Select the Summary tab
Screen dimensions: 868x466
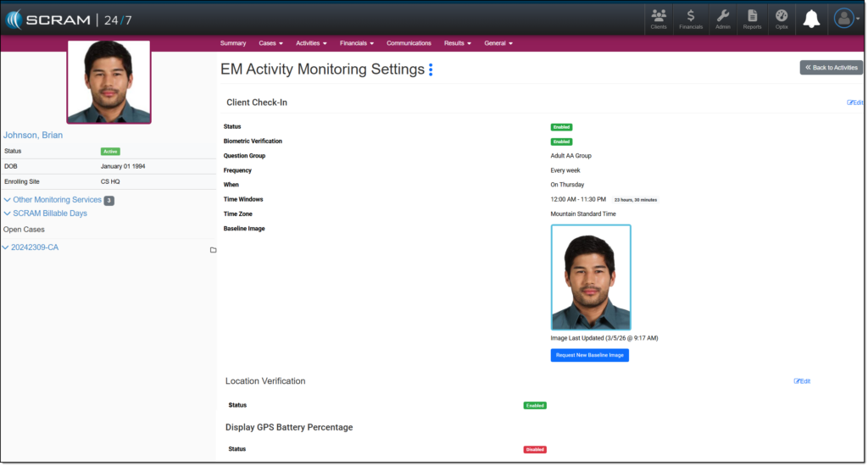pos(233,43)
